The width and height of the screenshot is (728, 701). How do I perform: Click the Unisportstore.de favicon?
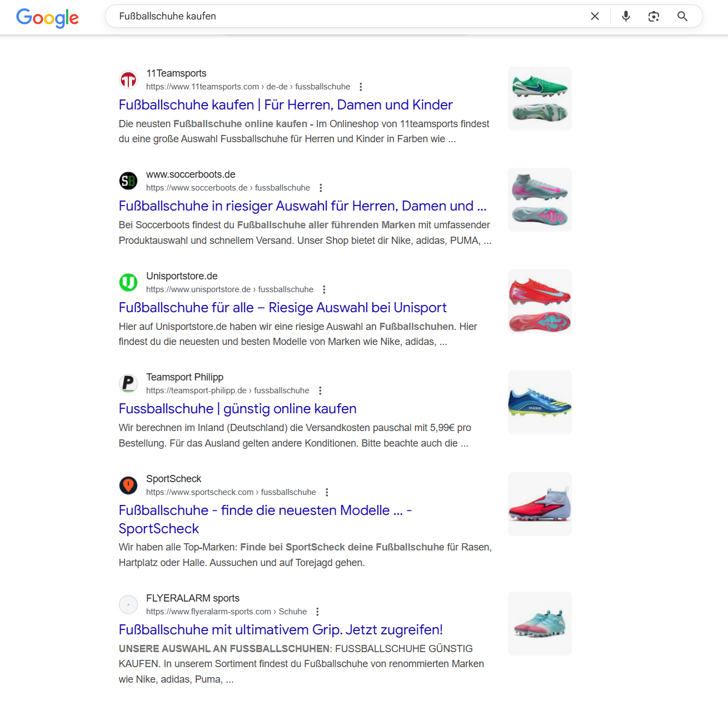tap(128, 282)
